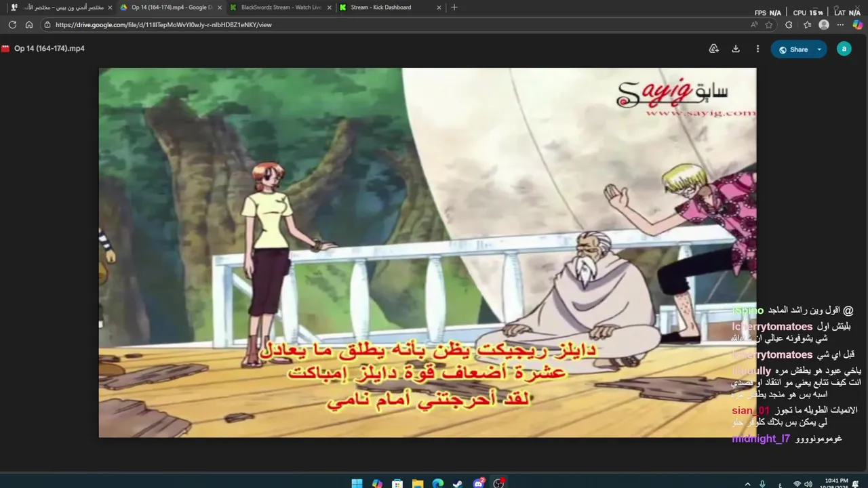Open the Wi-Fi network icon in the tray
Viewport: 868px width, 488px height.
797,484
